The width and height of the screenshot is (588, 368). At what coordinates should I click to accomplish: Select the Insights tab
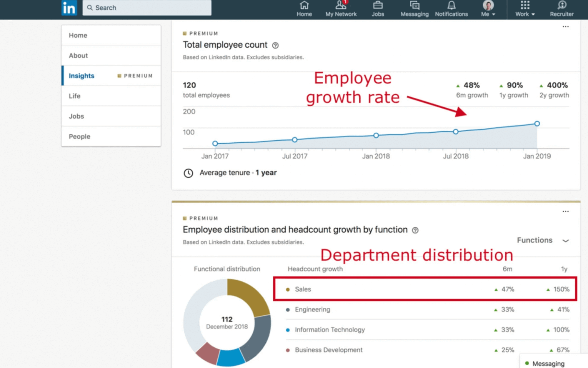(82, 76)
